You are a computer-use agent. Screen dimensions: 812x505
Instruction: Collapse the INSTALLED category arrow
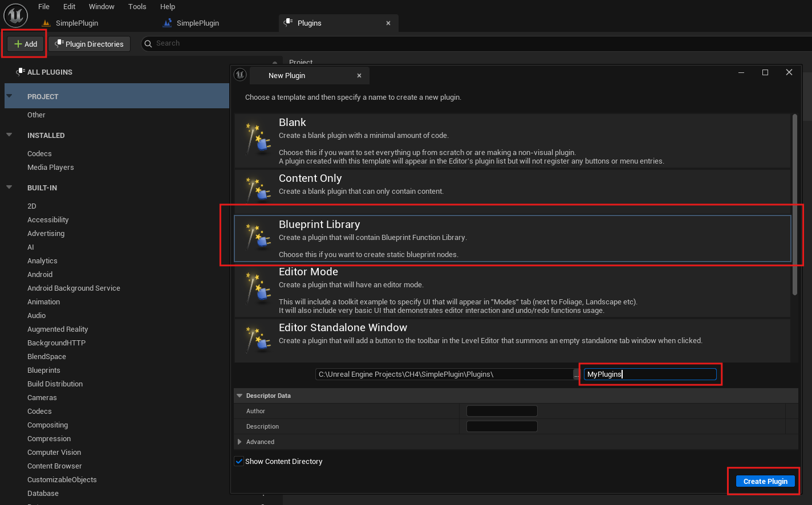(9, 135)
